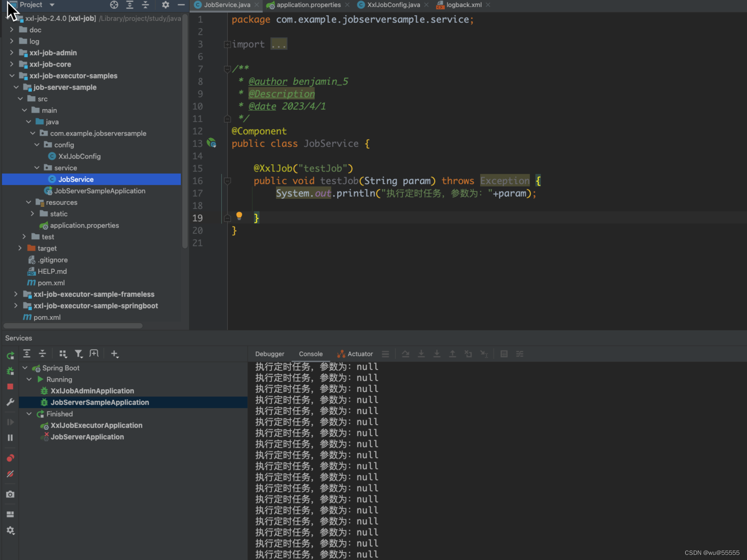Image resolution: width=747 pixels, height=560 pixels.
Task: Click the wrench icon in Services sidebar
Action: [x=10, y=402]
